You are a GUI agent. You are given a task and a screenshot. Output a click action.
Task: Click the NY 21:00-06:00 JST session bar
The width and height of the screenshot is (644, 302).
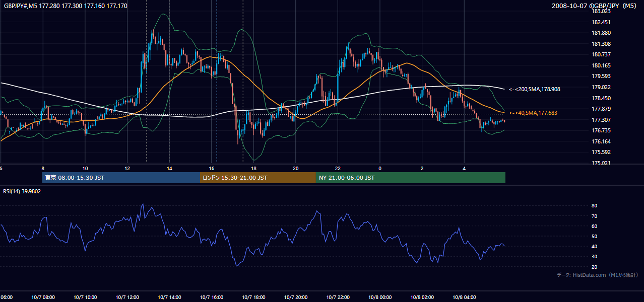411,178
